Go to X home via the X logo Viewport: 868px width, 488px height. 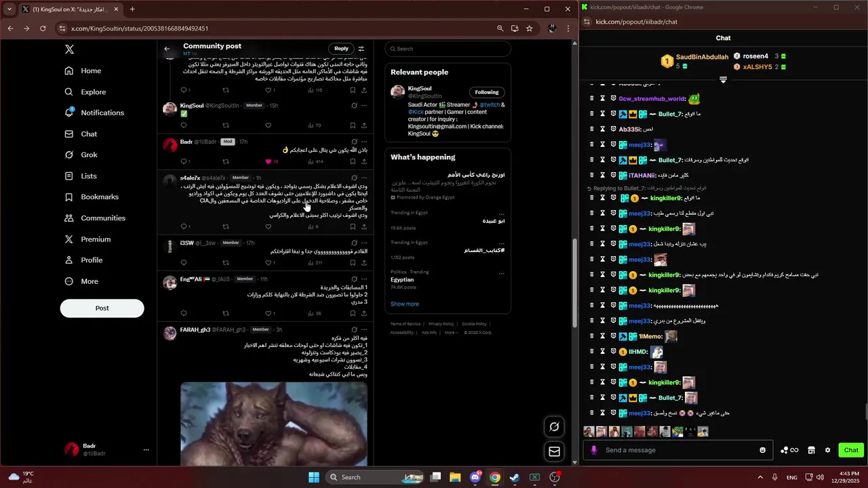coord(69,49)
